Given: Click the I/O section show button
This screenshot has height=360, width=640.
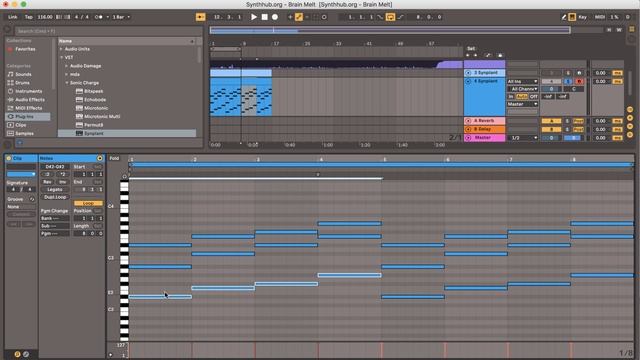Looking at the screenshot, I should (630, 109).
